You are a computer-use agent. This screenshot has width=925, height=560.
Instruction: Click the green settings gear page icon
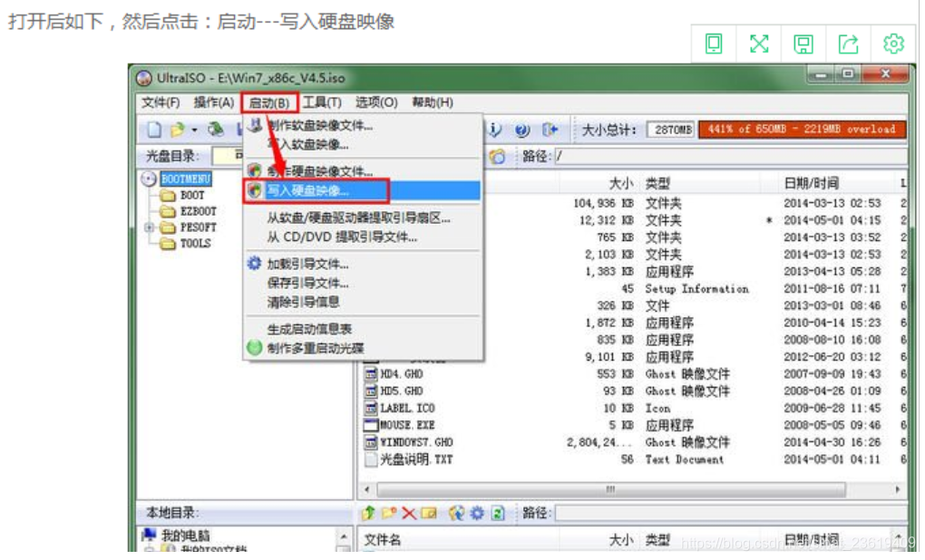coord(893,43)
